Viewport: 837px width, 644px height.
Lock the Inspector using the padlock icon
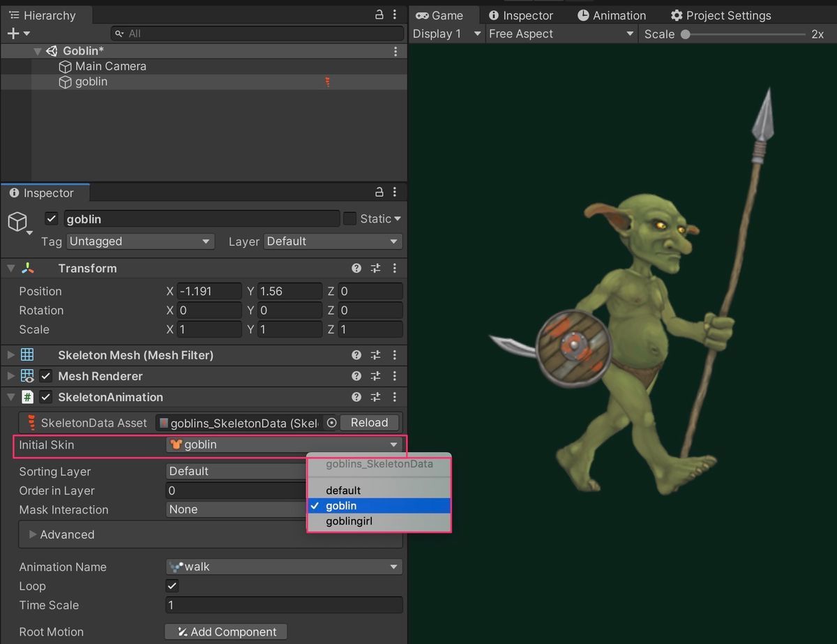click(x=379, y=192)
